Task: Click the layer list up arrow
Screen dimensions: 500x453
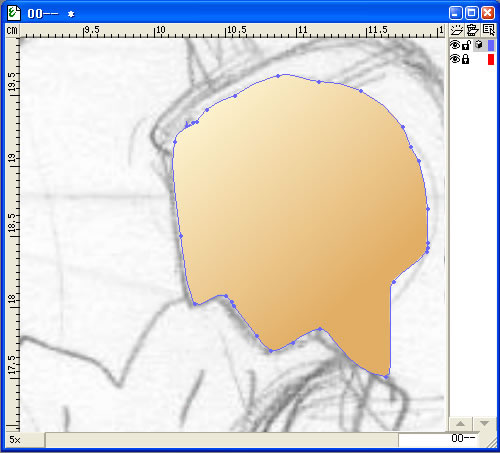Action: coord(461,424)
